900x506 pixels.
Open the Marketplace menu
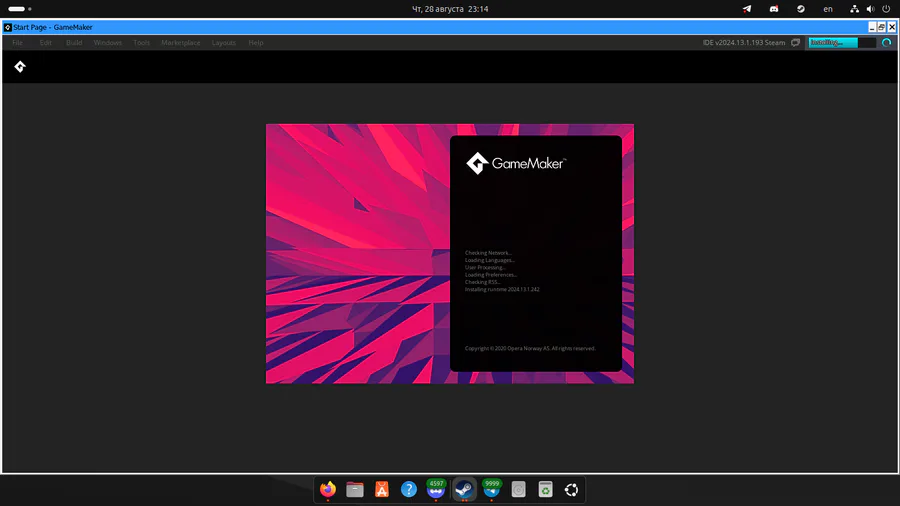[180, 42]
